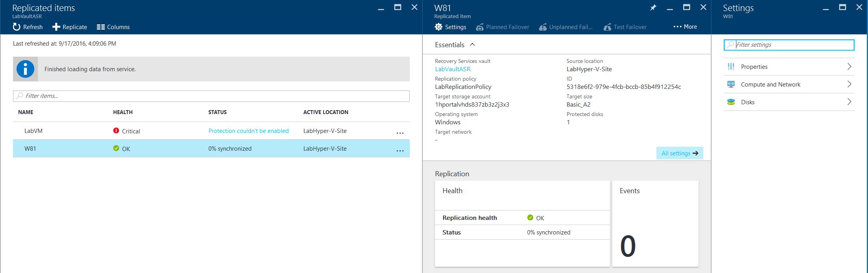Viewport: 868px width, 273px height.
Task: Open 'Protection couldn't be enabled' status link
Action: point(248,131)
